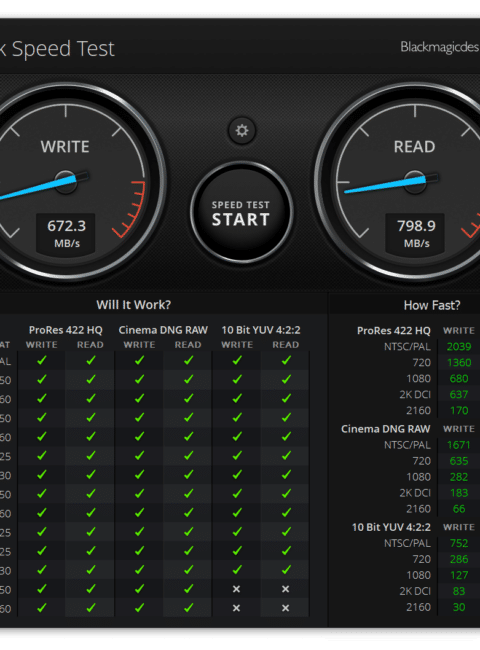Click the upper X mark under 10 Bit YUV WRITE

[236, 589]
